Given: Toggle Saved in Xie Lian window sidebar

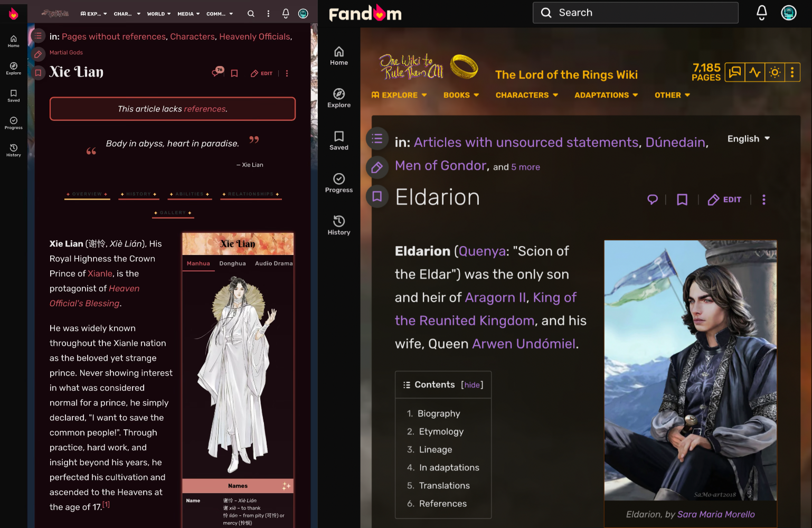Looking at the screenshot, I should [14, 96].
